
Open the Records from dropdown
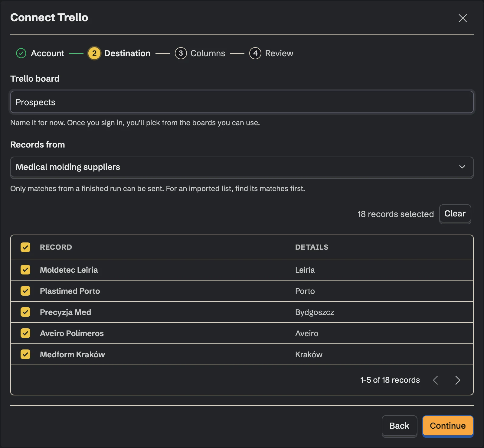(x=242, y=167)
